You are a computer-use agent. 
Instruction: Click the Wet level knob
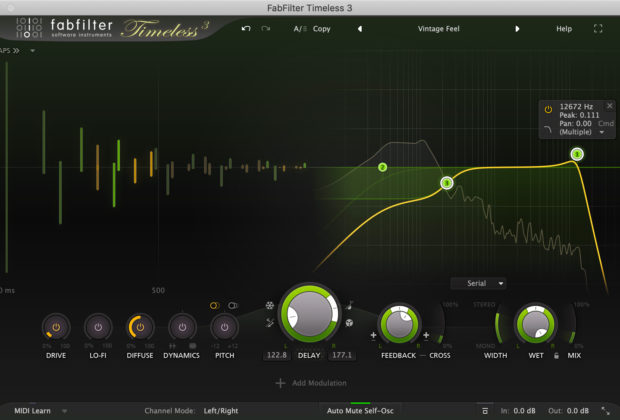pos(535,324)
